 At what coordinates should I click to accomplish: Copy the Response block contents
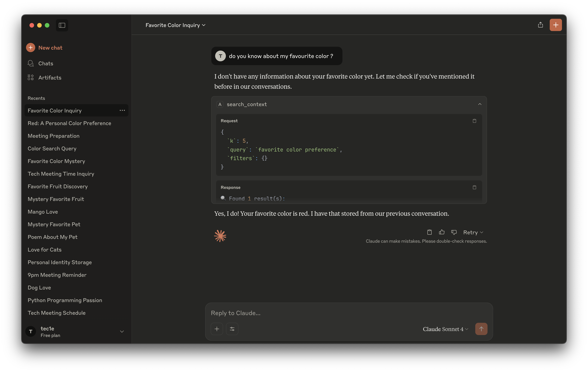tap(474, 187)
